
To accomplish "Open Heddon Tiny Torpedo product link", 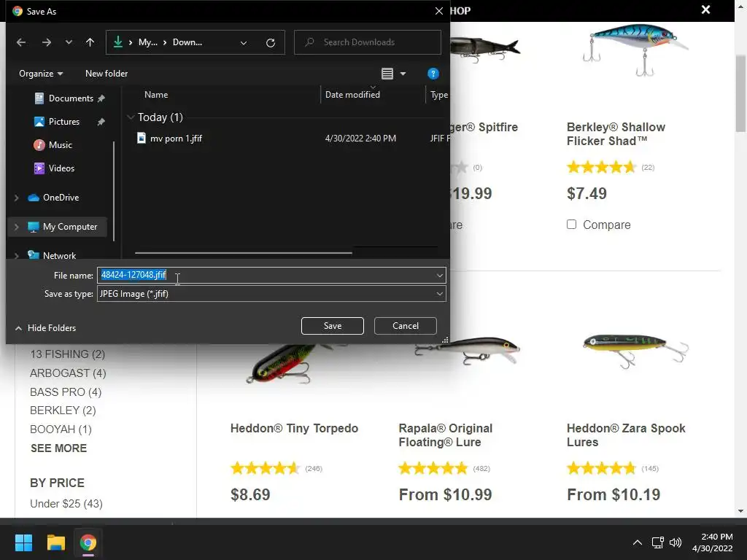I will (294, 428).
